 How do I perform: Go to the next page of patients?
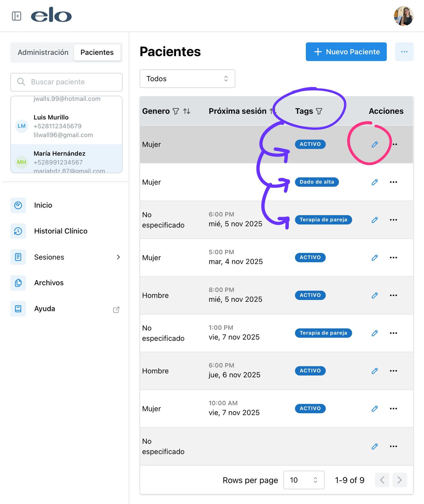point(399,480)
